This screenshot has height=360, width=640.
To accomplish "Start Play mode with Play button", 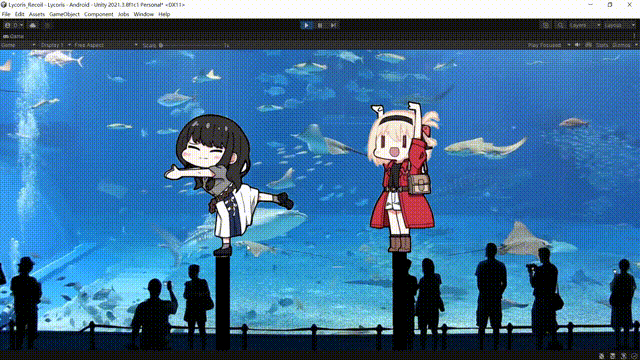I will click(307, 25).
